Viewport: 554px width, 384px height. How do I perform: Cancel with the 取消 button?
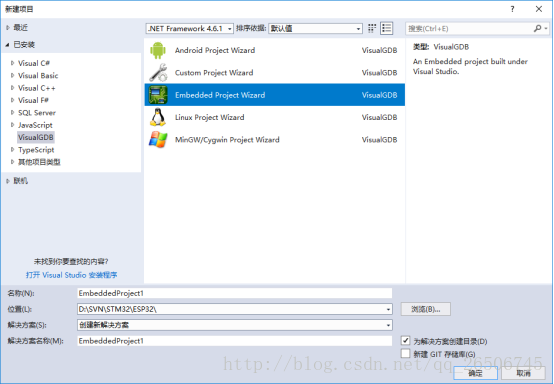coord(523,373)
